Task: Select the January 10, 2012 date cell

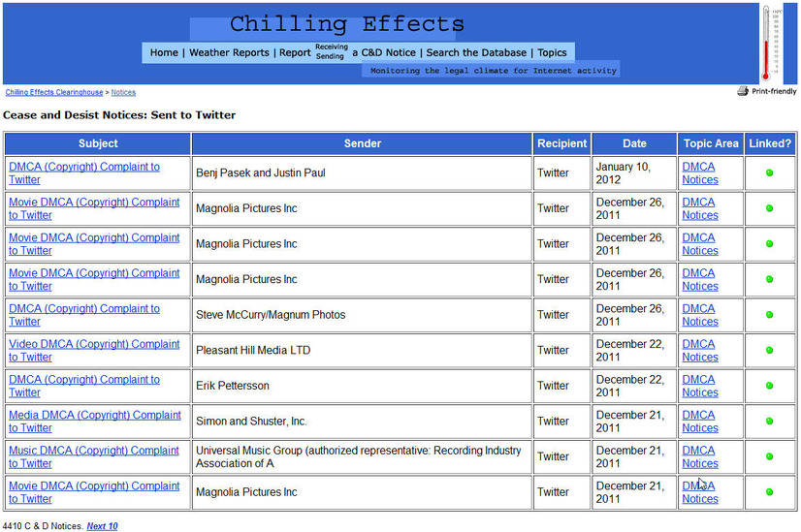Action: tap(634, 173)
